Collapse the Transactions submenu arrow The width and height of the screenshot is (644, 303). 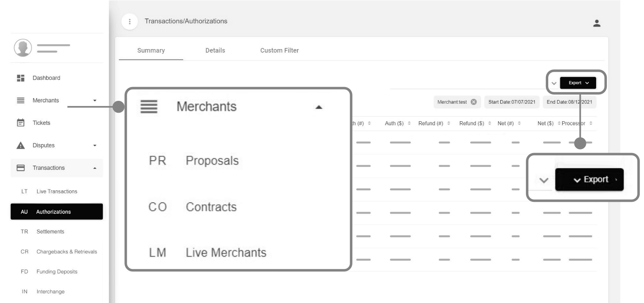(x=95, y=168)
